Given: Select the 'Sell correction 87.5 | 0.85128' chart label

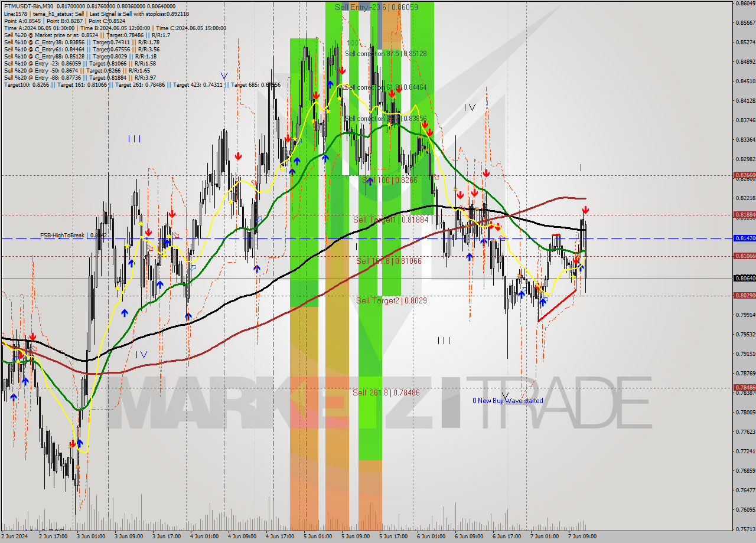Looking at the screenshot, I should click(x=386, y=53).
